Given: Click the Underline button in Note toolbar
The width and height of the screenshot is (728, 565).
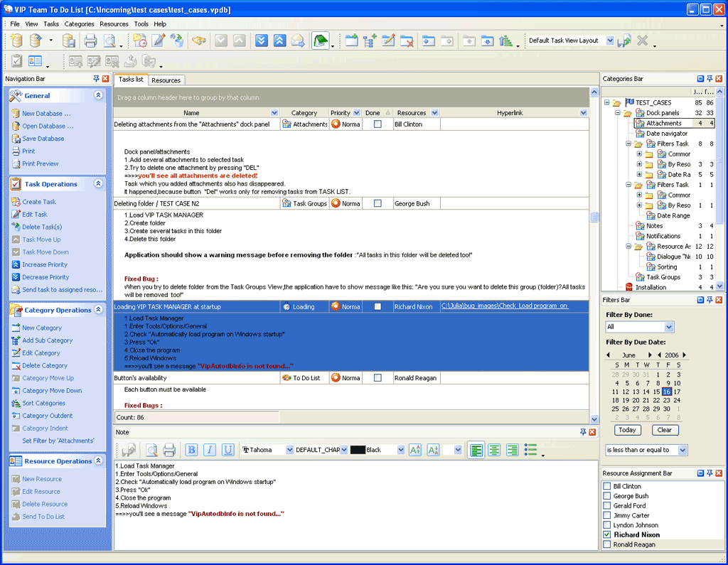Looking at the screenshot, I should pos(227,450).
